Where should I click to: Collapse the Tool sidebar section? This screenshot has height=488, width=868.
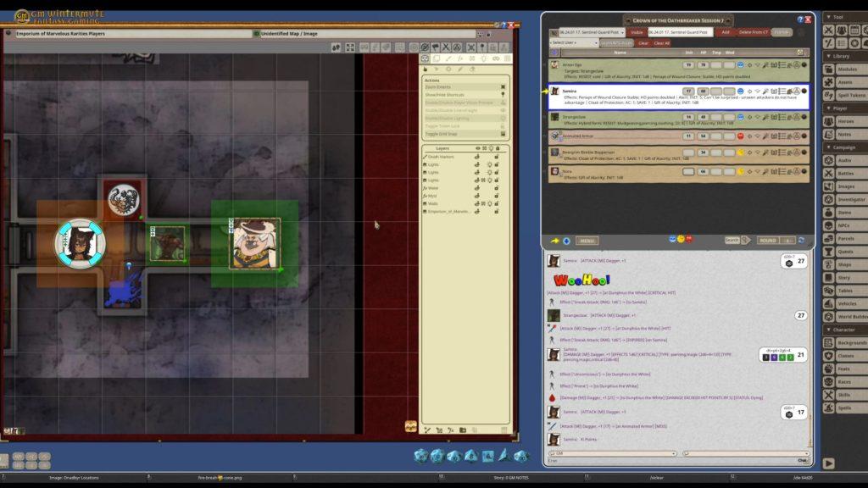829,17
